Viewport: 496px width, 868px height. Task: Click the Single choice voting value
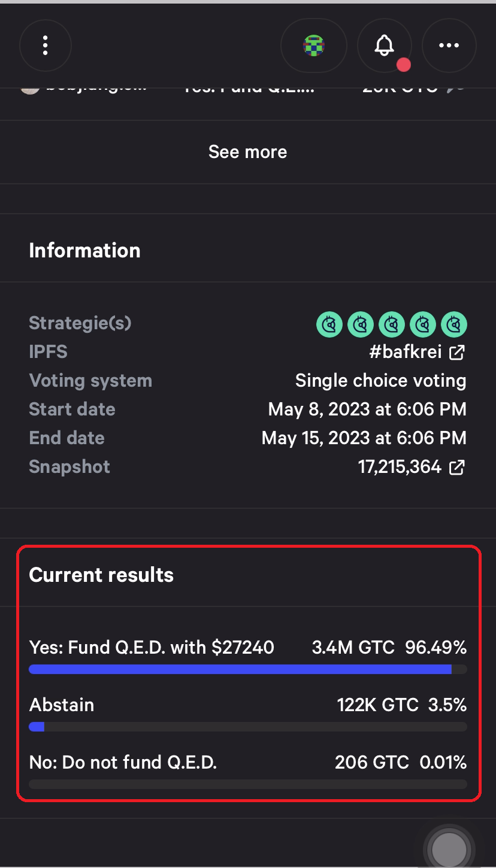(x=380, y=381)
